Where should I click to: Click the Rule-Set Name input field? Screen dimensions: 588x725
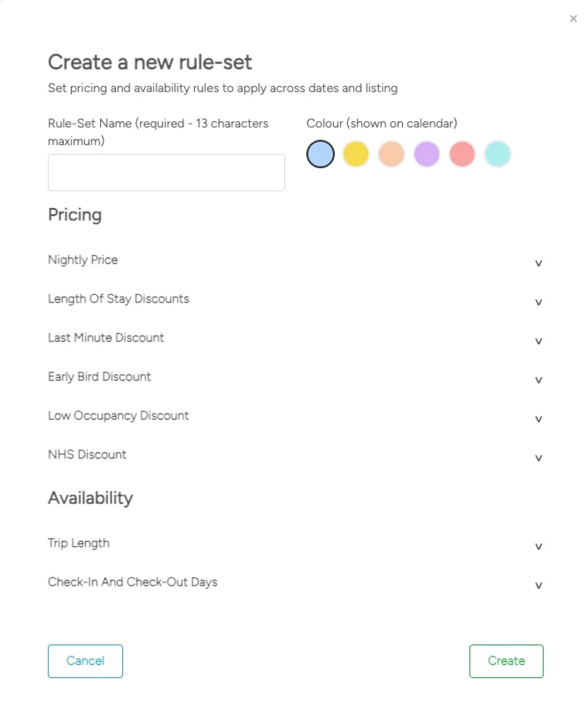166,173
